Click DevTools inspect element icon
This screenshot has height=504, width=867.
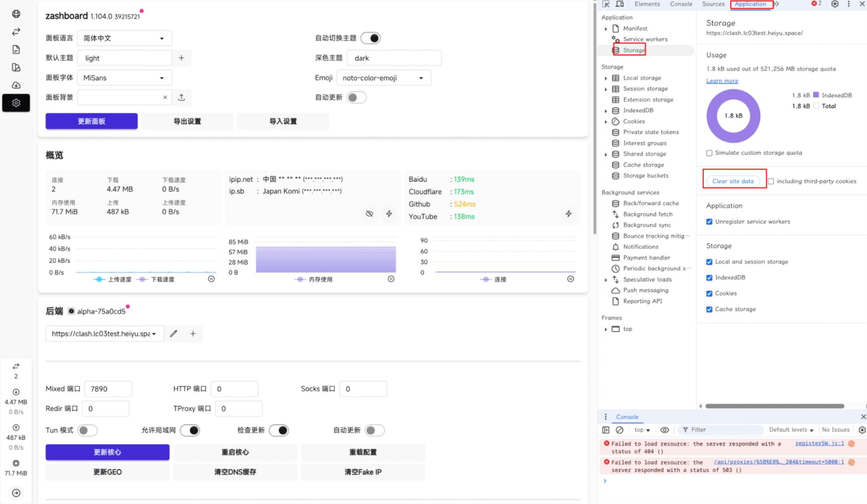[x=606, y=4]
